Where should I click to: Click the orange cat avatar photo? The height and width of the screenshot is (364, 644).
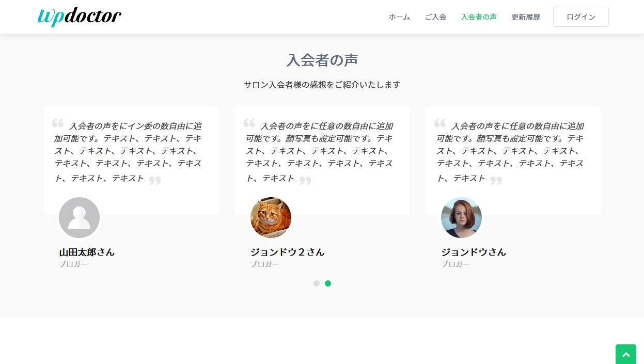pos(271,217)
